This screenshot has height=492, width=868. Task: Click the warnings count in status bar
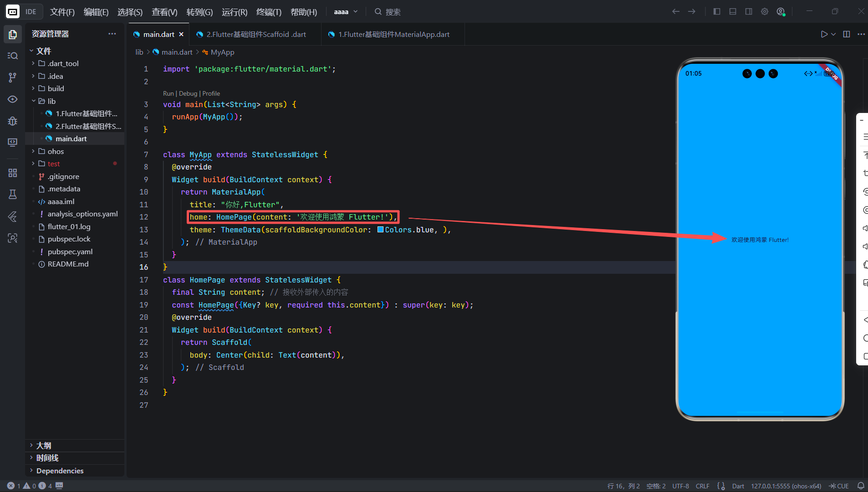coord(30,486)
